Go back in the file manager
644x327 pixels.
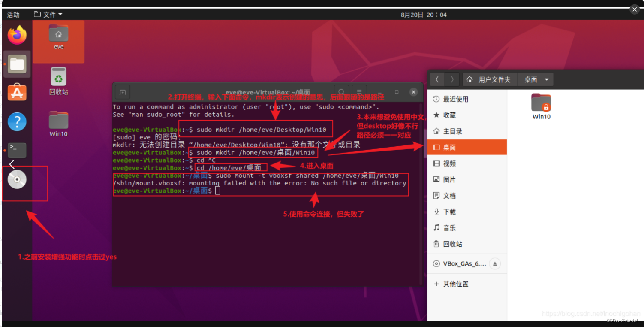tap(437, 79)
